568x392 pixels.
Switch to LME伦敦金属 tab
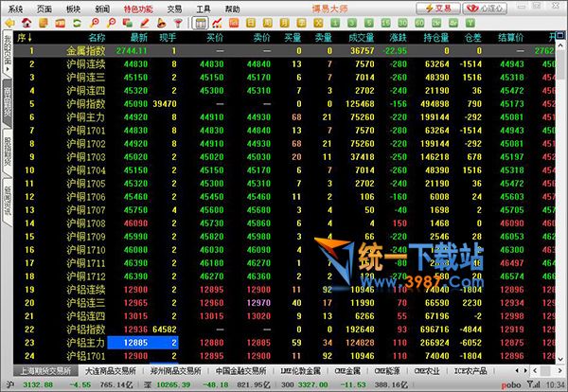point(301,371)
